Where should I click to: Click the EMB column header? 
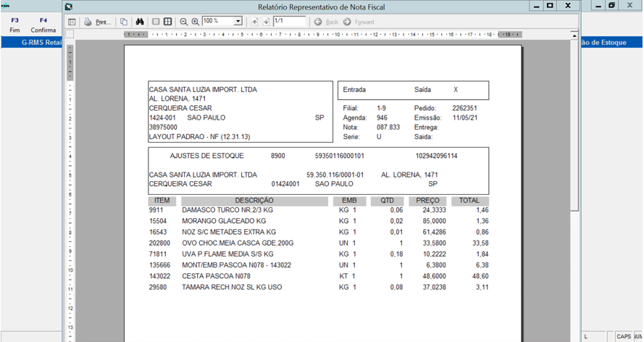pos(349,201)
